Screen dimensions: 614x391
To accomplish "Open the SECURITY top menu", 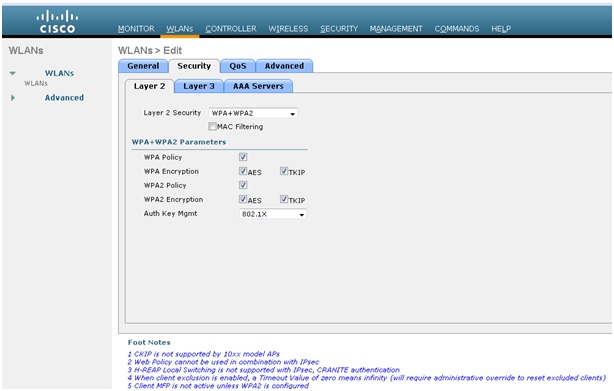I will coord(339,29).
